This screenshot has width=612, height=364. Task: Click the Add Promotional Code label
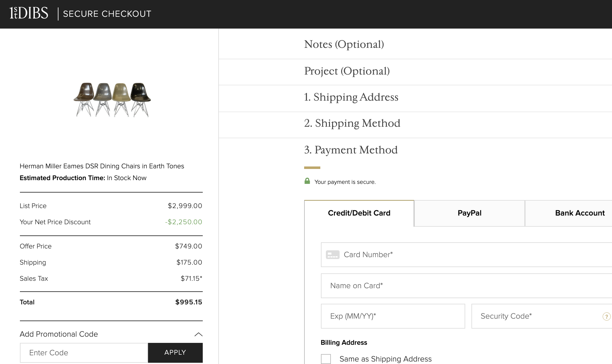tap(59, 334)
